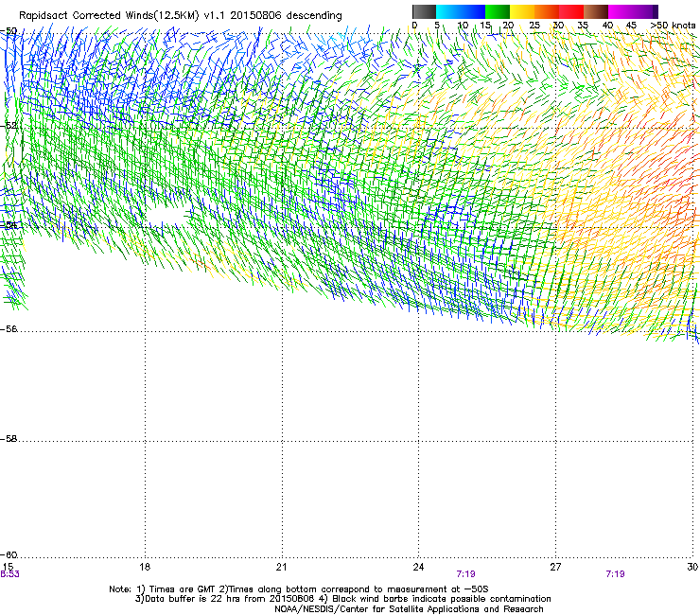Image resolution: width=700 pixels, height=615 pixels.
Task: Click the 7:19 time between longitudes 27 and 30
Action: [615, 574]
